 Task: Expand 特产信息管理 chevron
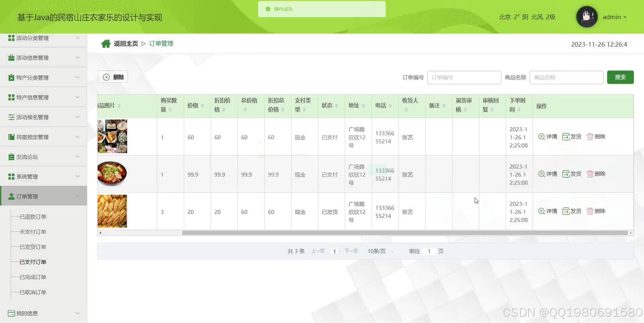pyautogui.click(x=77, y=97)
